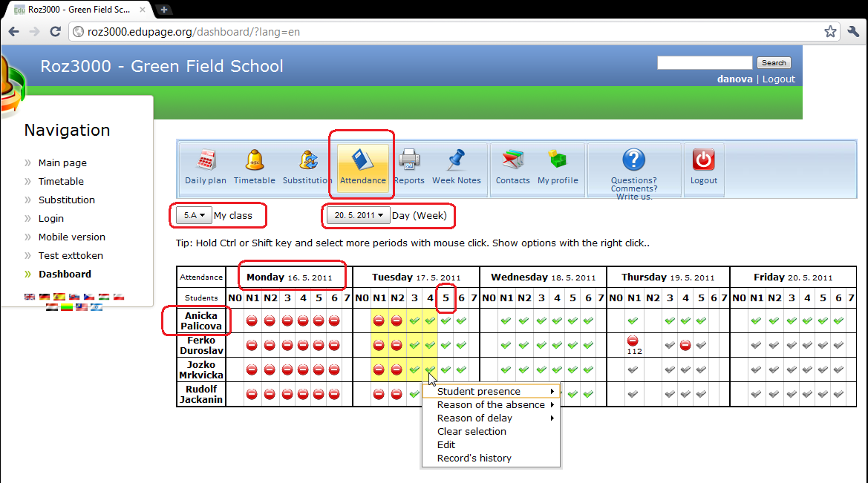Click the question mark help icon

click(x=633, y=160)
